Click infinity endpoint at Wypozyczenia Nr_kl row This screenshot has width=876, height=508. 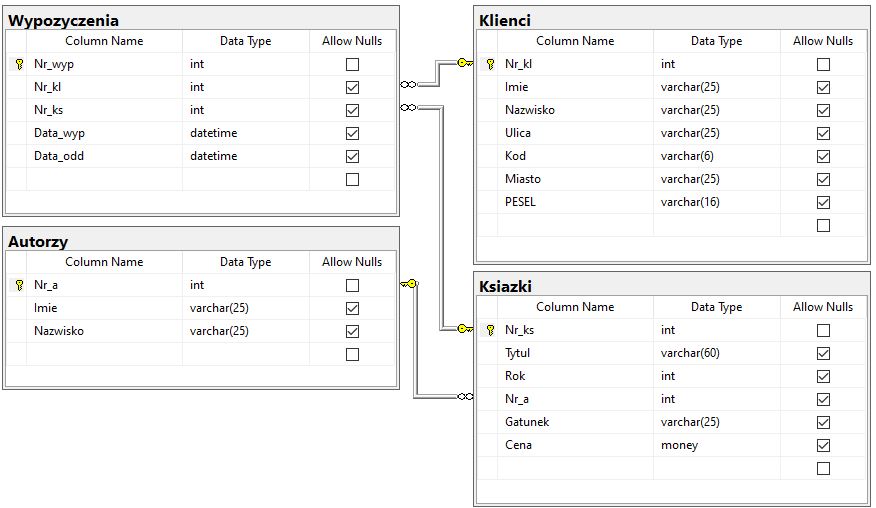408,85
